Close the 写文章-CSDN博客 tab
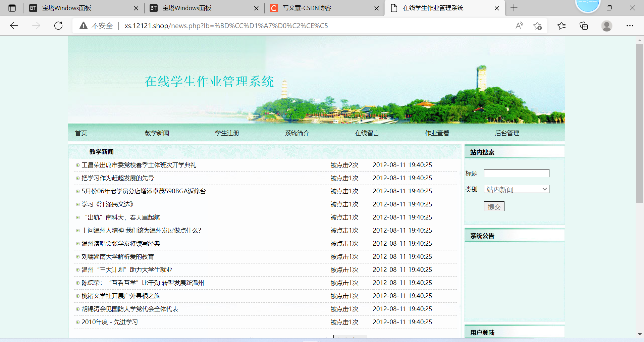 pyautogui.click(x=377, y=8)
